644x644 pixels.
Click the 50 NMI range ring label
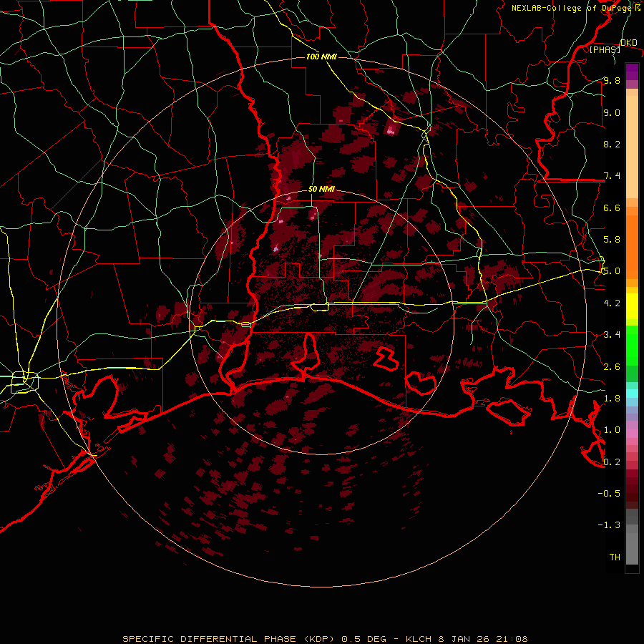click(x=321, y=190)
